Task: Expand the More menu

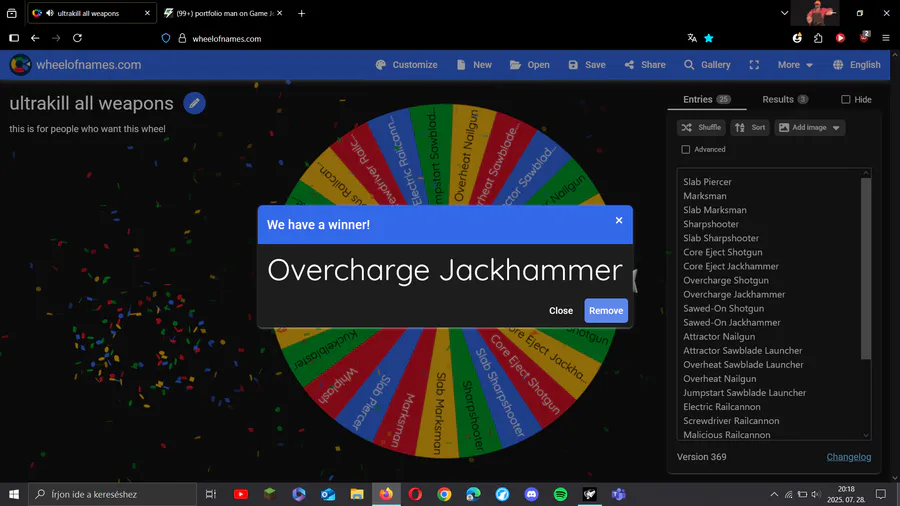Action: [795, 65]
